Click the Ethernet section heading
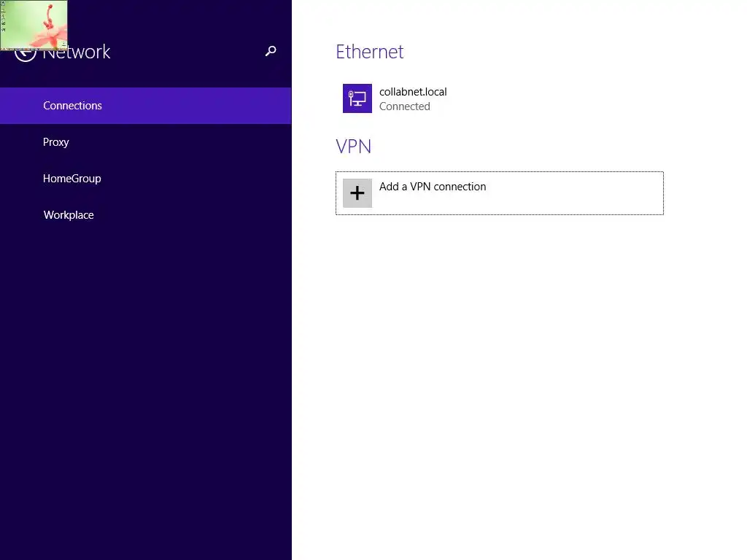 (370, 52)
